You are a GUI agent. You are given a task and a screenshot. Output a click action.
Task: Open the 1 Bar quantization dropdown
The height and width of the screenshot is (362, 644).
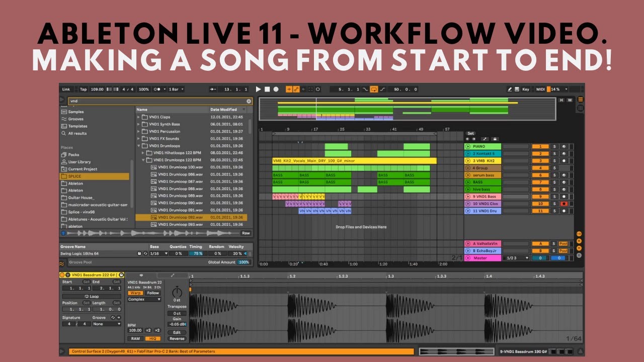pos(176,89)
